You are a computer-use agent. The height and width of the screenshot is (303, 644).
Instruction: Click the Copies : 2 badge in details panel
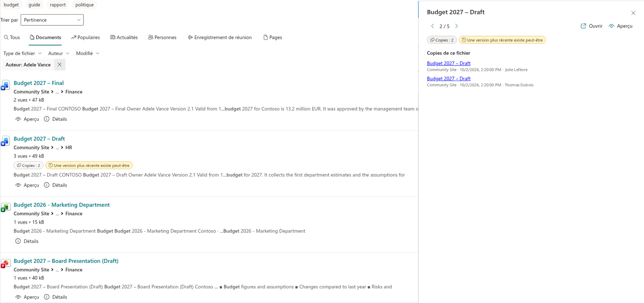[x=442, y=40]
